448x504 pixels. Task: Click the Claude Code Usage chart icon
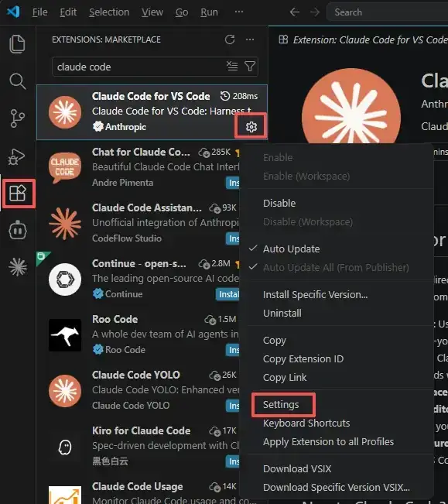coord(65,495)
